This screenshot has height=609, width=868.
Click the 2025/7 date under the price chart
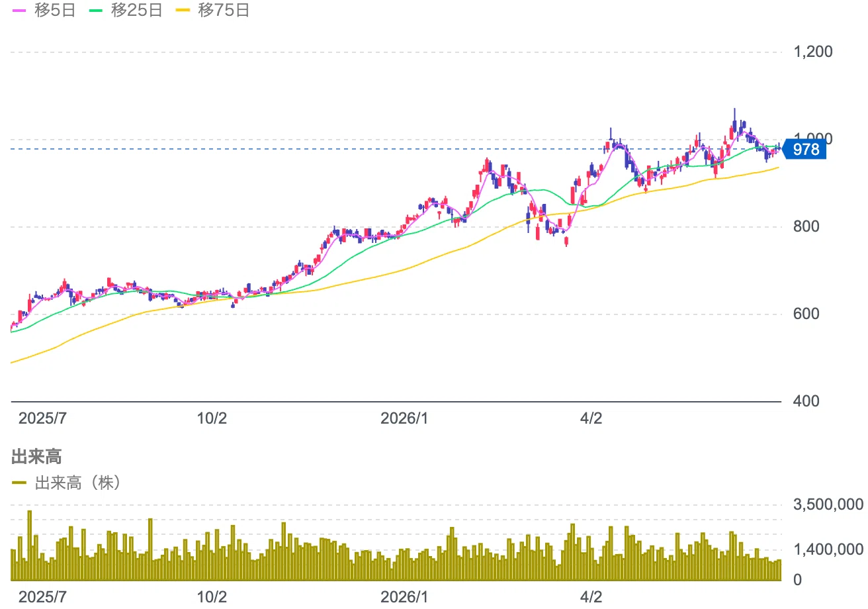coord(43,418)
